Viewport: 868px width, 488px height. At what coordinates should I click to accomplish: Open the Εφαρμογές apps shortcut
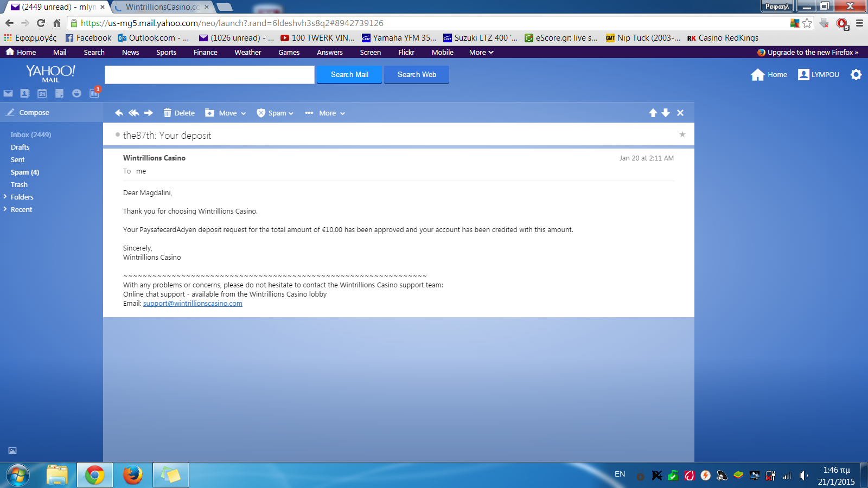click(30, 38)
